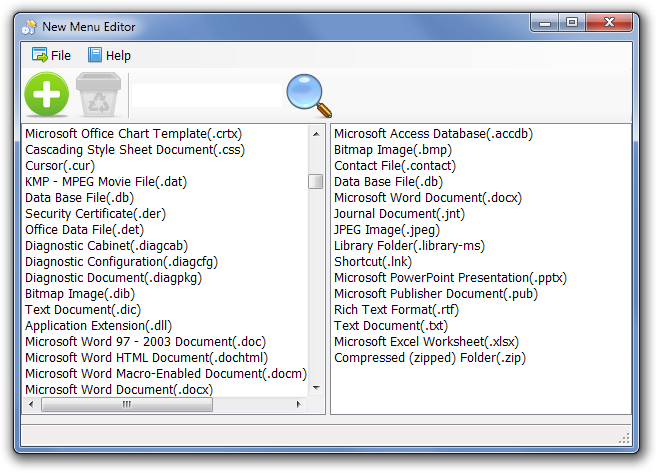Select Diagnostic Document(.diagpkg)

[113, 277]
